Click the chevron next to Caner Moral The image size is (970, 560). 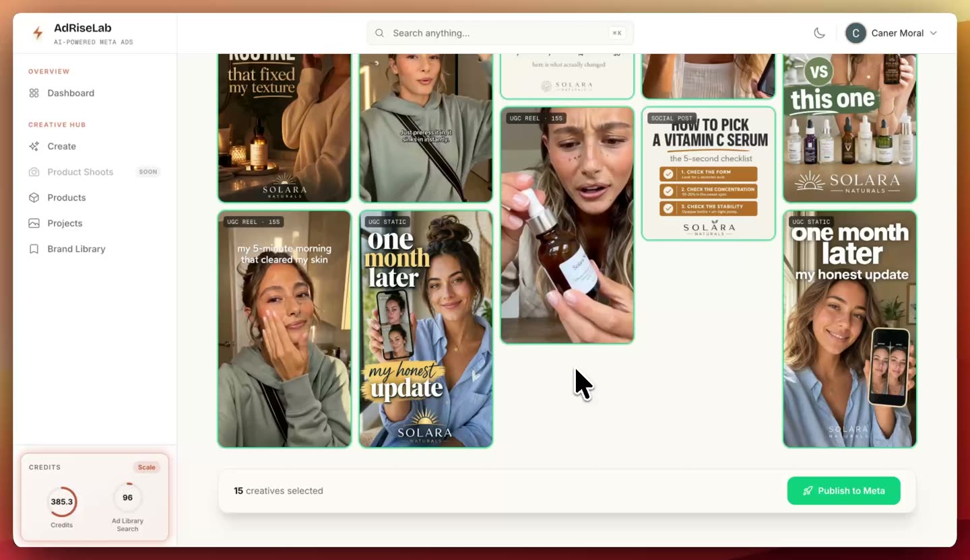(934, 33)
